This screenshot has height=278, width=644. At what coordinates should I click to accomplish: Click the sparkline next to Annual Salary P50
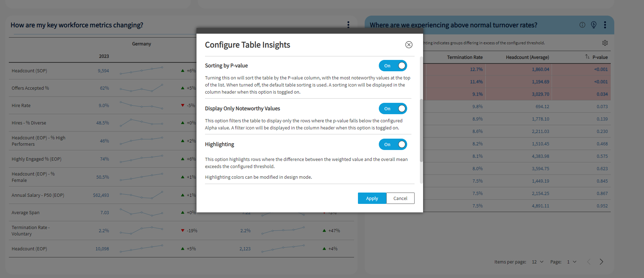click(x=141, y=195)
